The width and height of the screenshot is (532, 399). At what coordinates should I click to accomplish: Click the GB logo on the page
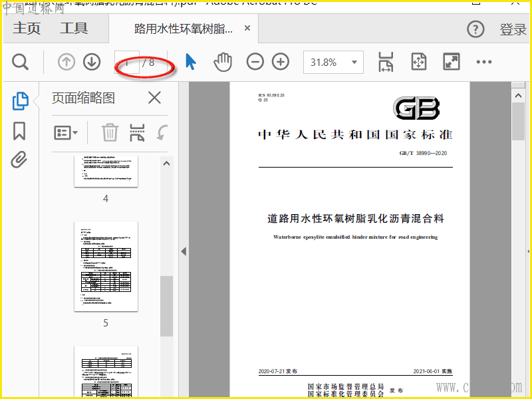click(x=416, y=108)
